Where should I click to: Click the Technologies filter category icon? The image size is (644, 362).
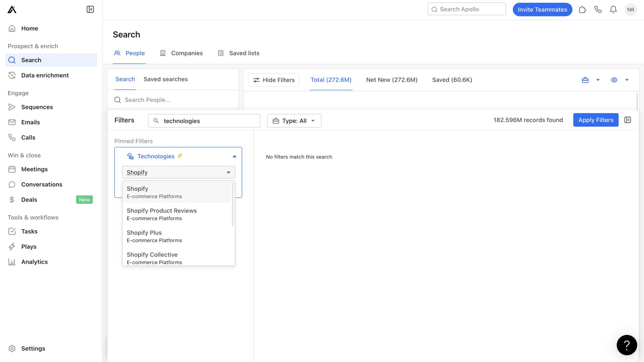[130, 157]
